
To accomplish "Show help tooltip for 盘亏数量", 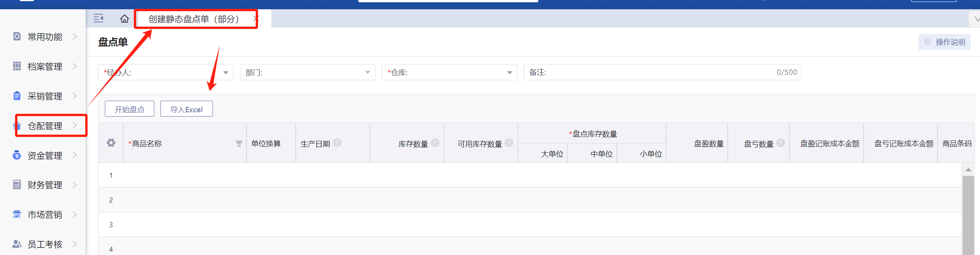I will [781, 143].
